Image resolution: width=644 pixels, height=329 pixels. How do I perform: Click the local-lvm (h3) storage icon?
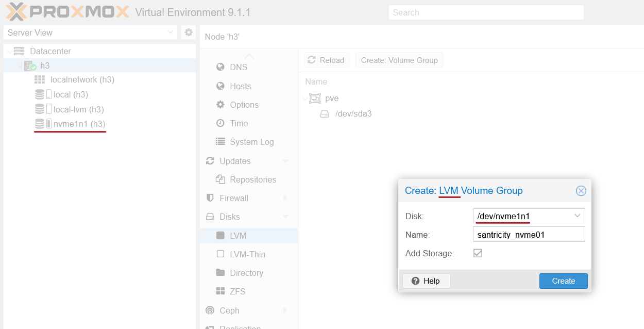(40, 109)
